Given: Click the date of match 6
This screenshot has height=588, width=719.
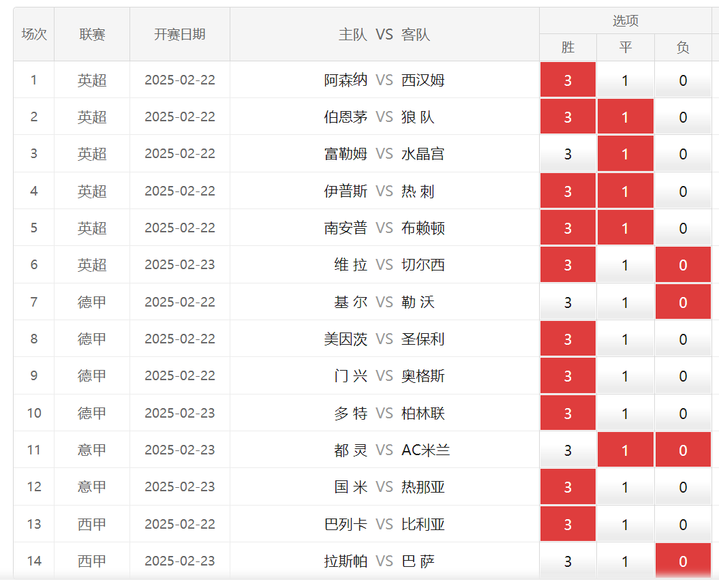Looking at the screenshot, I should [x=180, y=264].
